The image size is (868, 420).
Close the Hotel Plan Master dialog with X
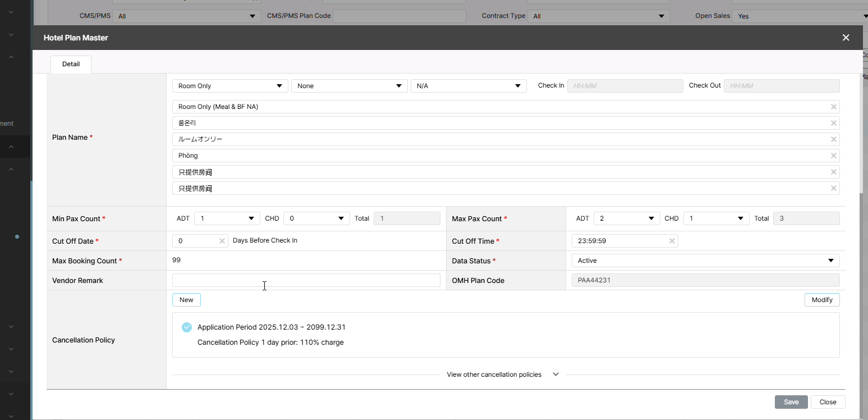coord(846,38)
